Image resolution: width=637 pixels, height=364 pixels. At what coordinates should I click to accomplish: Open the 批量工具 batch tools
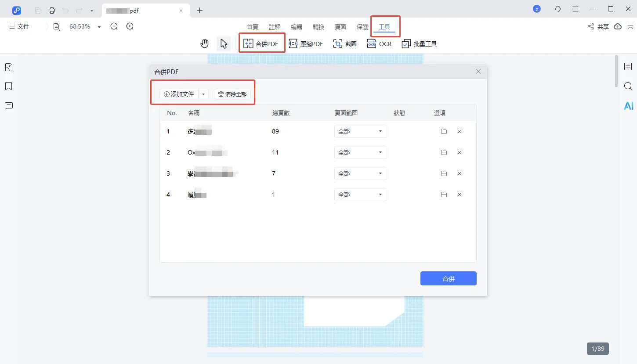419,44
